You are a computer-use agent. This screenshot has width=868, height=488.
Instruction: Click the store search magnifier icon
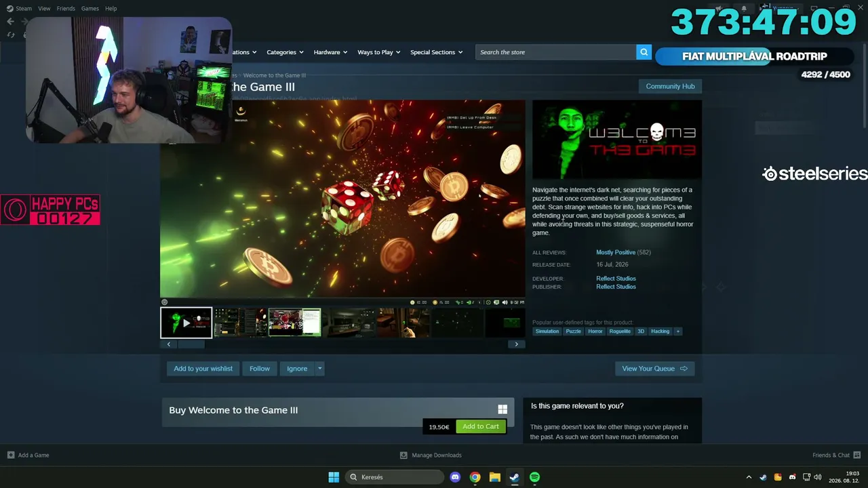point(644,52)
